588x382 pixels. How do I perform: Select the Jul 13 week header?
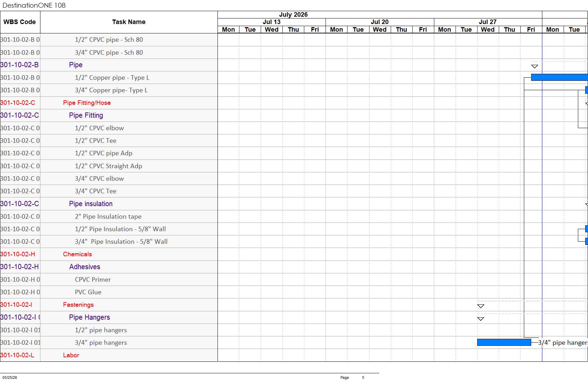[272, 22]
